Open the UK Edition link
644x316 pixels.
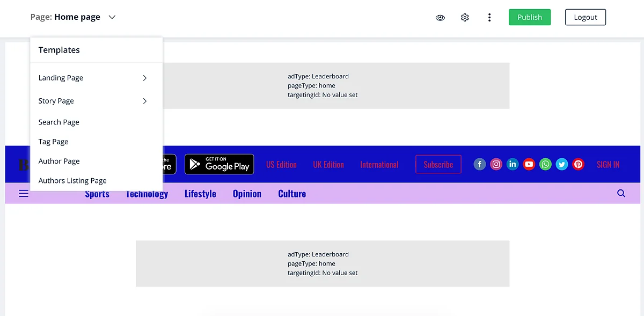328,165
